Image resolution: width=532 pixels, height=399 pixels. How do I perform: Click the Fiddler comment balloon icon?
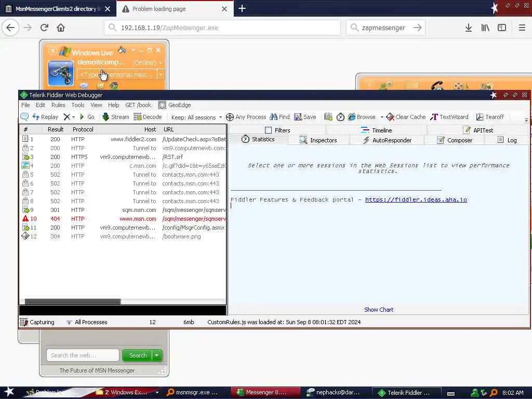click(24, 117)
